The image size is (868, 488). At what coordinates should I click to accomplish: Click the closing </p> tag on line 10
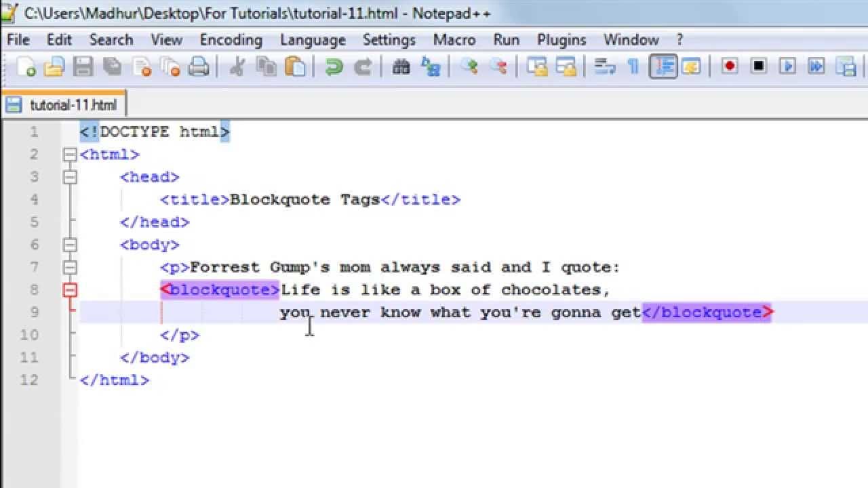click(180, 335)
